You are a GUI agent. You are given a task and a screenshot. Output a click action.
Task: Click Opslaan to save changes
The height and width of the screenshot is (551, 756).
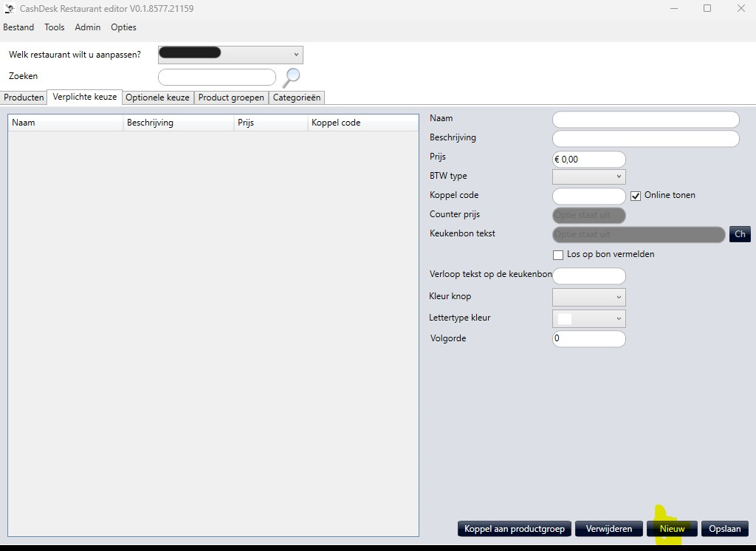(725, 528)
